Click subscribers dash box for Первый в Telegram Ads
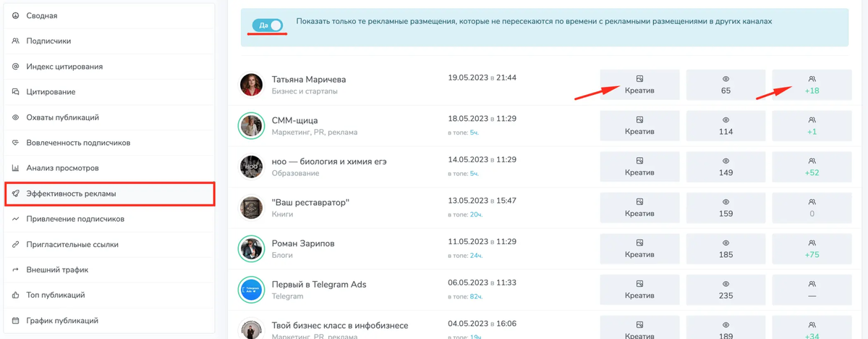 (812, 289)
